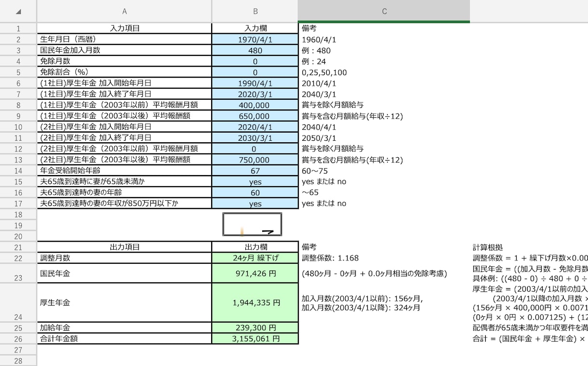The image size is (588, 366).
Task: Select the 239,300 円 output cell
Action: click(255, 328)
